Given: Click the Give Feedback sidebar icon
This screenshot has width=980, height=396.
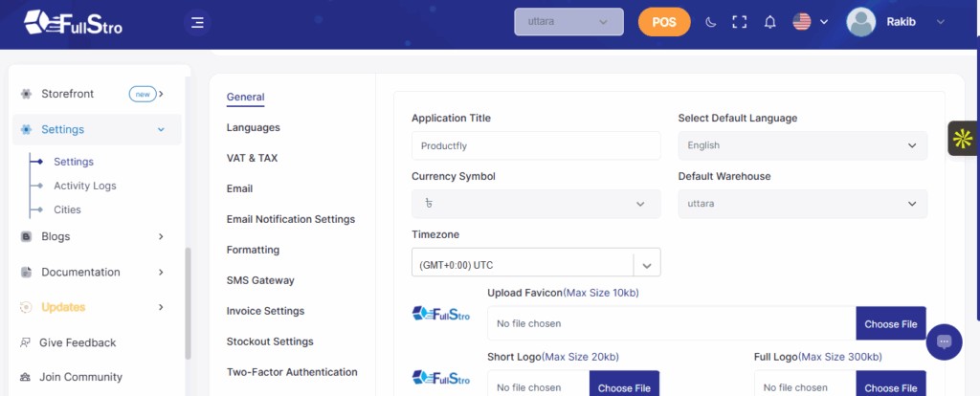Looking at the screenshot, I should click(x=26, y=342).
